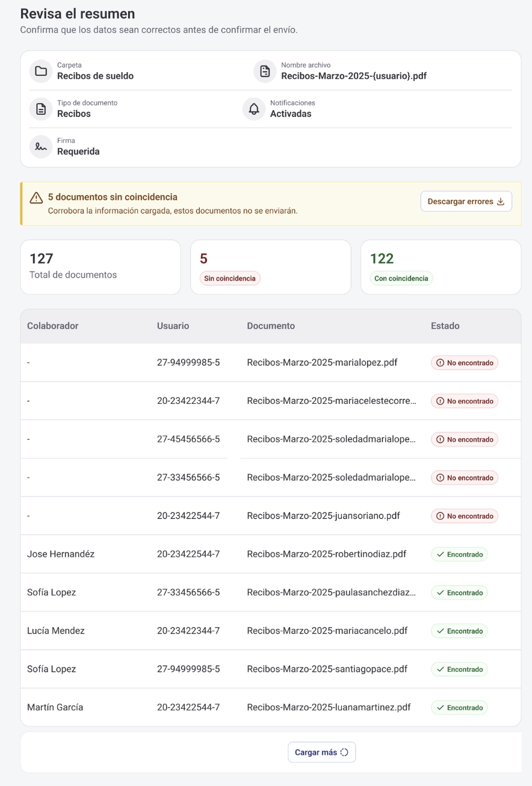Click the Con coincidencia badge
Image resolution: width=532 pixels, height=786 pixels.
[x=401, y=279]
